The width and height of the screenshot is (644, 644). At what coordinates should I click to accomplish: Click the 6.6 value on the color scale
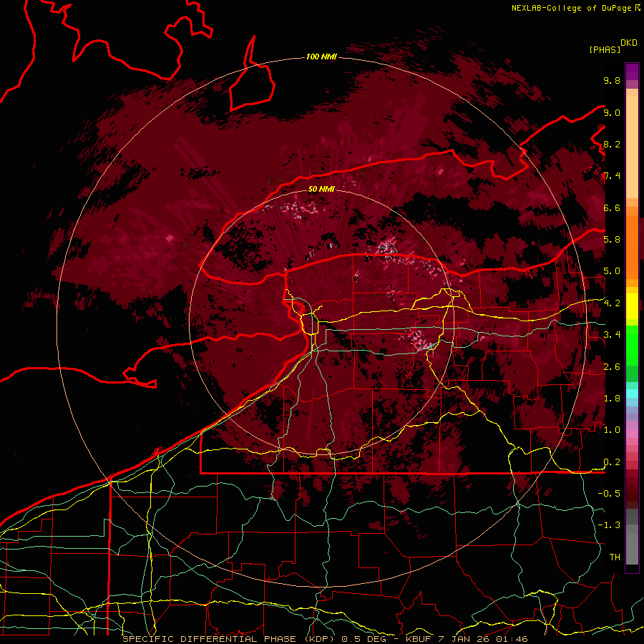tap(612, 208)
